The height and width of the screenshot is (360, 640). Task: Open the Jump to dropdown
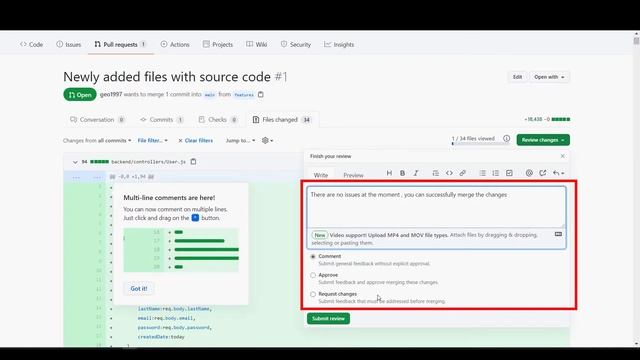(240, 140)
